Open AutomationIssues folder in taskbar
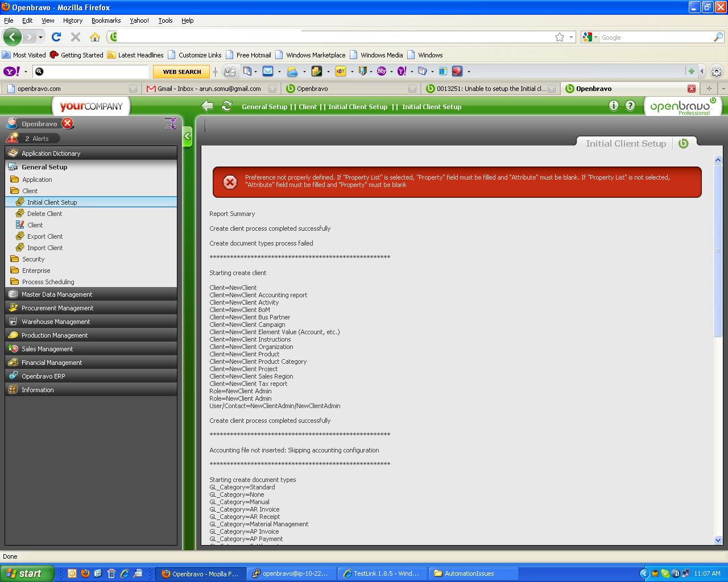 tap(469, 573)
